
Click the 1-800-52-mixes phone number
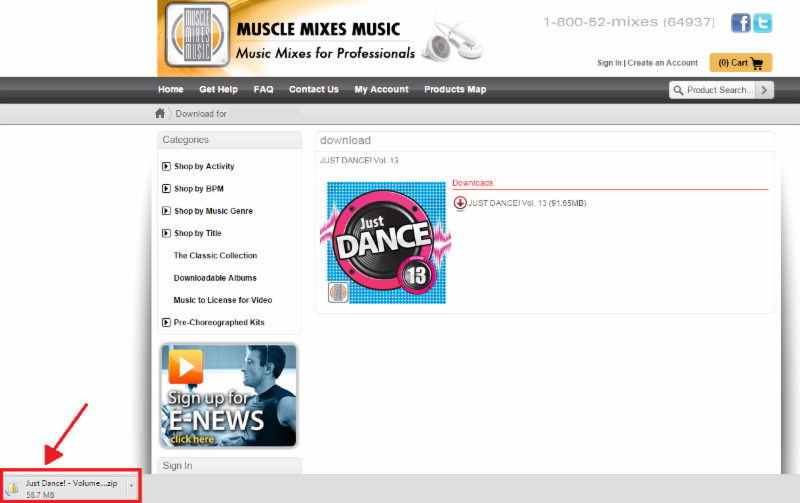pyautogui.click(x=629, y=22)
